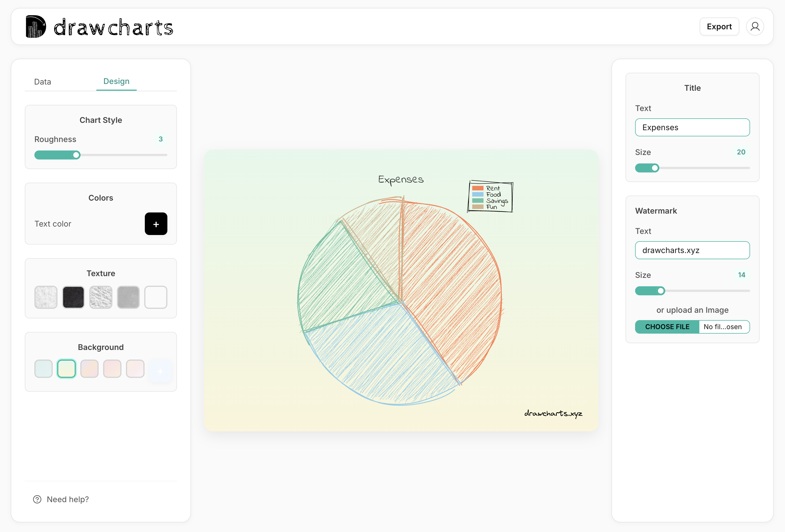Click the Expenses title text field
The width and height of the screenshot is (785, 532).
tap(692, 127)
